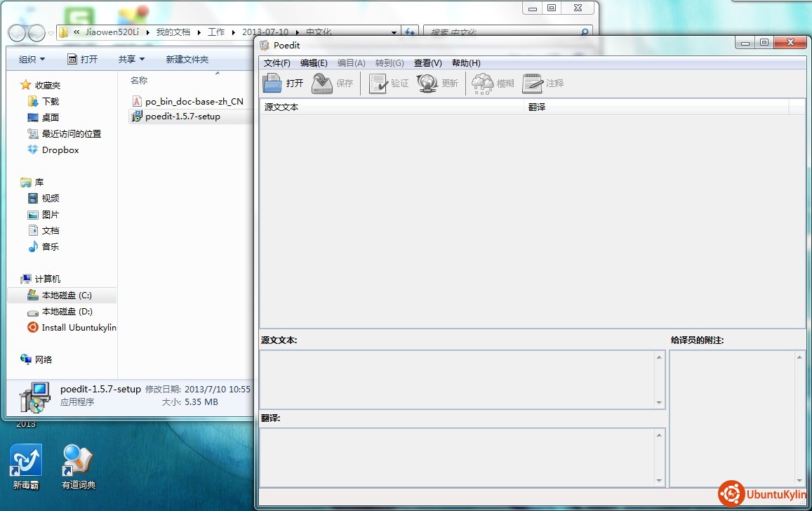Image resolution: width=812 pixels, height=511 pixels.
Task: Click the Validate (验证) toolbar icon
Action: (x=378, y=84)
